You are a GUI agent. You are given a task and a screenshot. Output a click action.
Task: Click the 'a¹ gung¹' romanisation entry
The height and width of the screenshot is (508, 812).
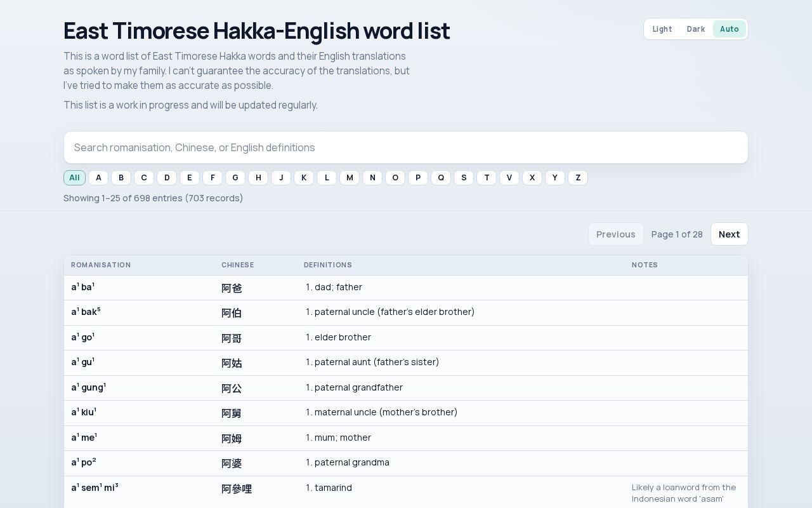click(88, 387)
